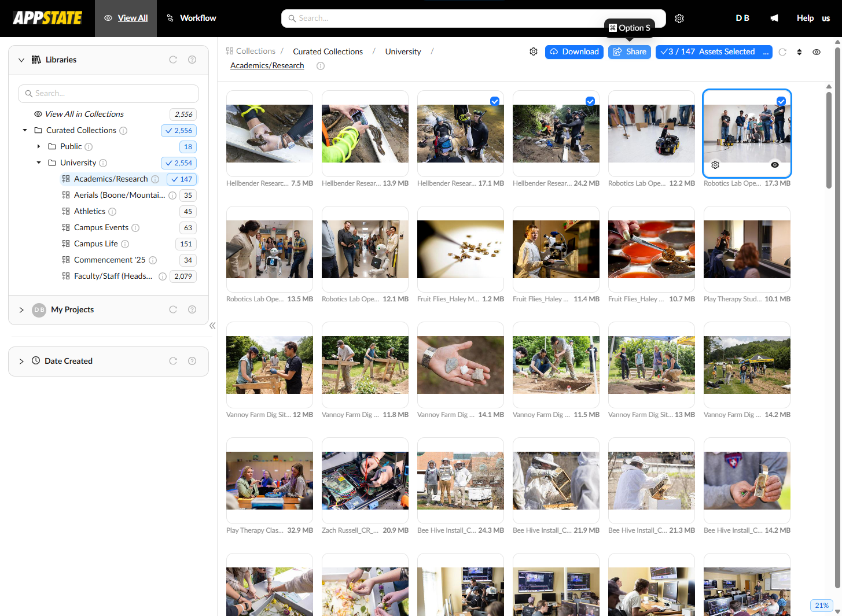Collapse the University folder
The image size is (842, 616).
39,163
